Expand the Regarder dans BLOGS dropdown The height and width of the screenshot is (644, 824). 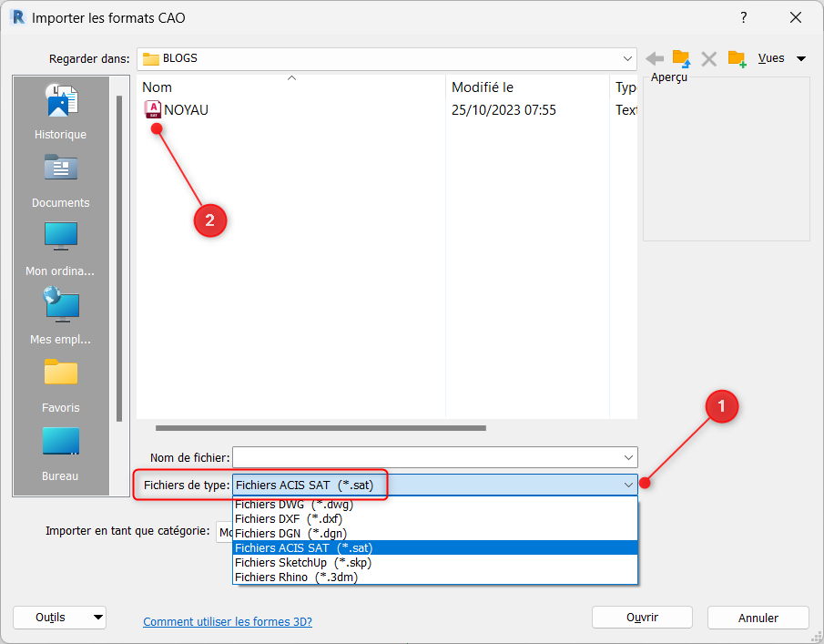click(x=627, y=58)
